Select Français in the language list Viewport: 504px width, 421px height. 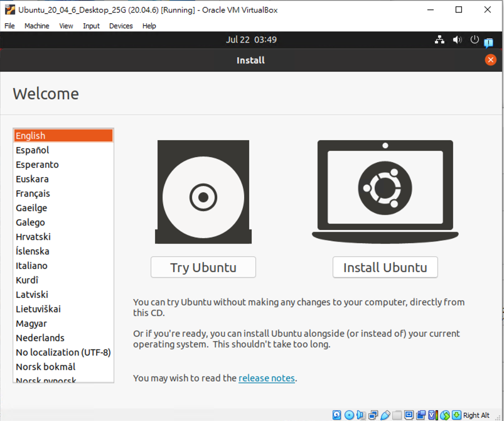(63, 194)
